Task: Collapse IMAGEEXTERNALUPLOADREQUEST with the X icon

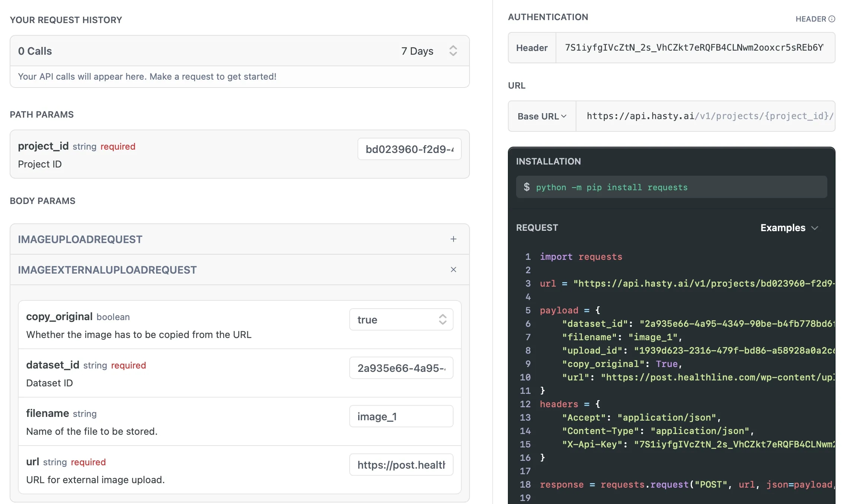Action: 453,269
